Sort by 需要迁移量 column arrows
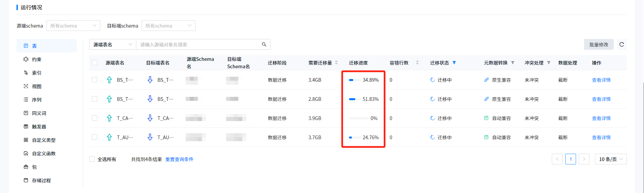Viewport: 644px width, 193px height. coord(336,63)
